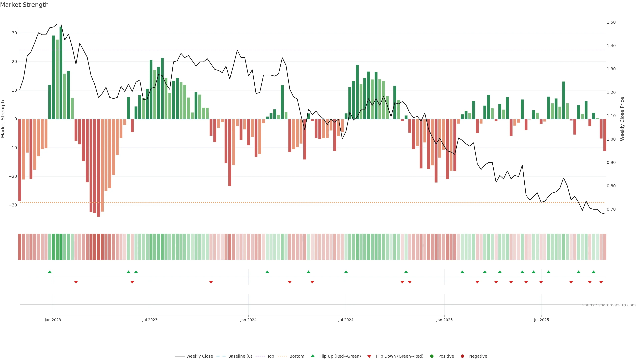Click the flip-up triangle marker at Jul 2024

point(346,272)
